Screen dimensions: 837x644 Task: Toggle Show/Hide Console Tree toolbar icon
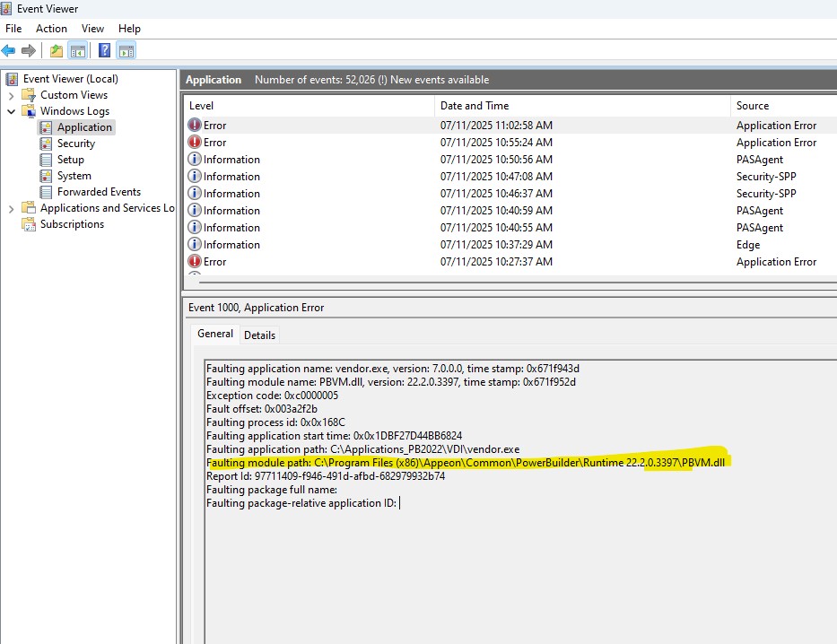coord(78,50)
